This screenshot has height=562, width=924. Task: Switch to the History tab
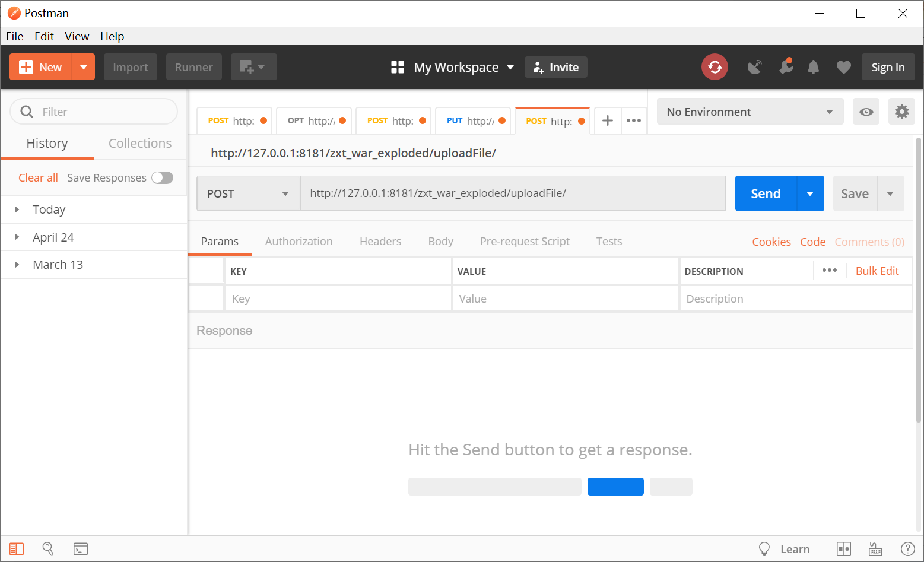[47, 143]
